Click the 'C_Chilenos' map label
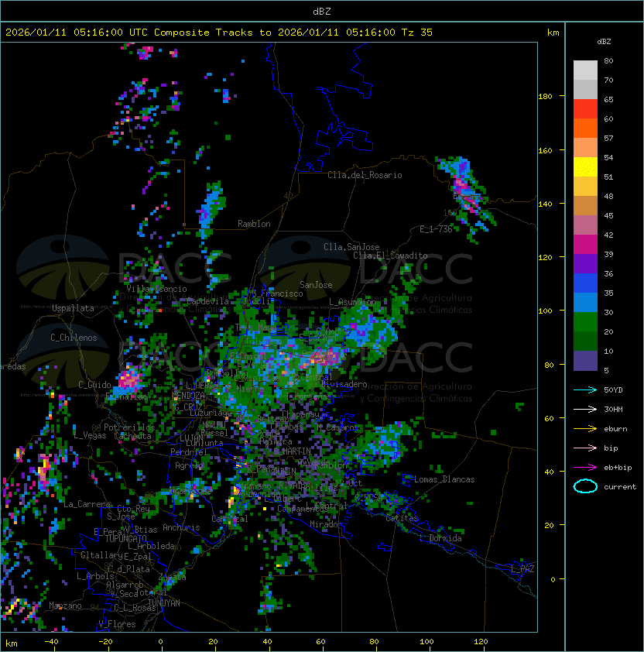 pyautogui.click(x=74, y=338)
